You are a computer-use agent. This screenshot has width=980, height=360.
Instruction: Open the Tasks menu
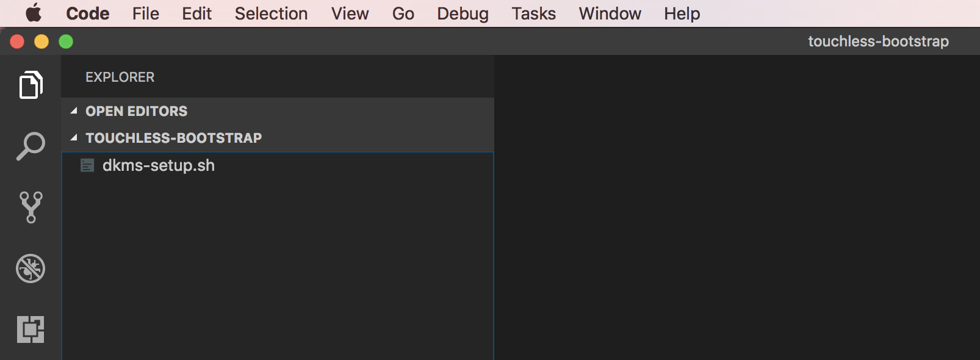coord(533,13)
